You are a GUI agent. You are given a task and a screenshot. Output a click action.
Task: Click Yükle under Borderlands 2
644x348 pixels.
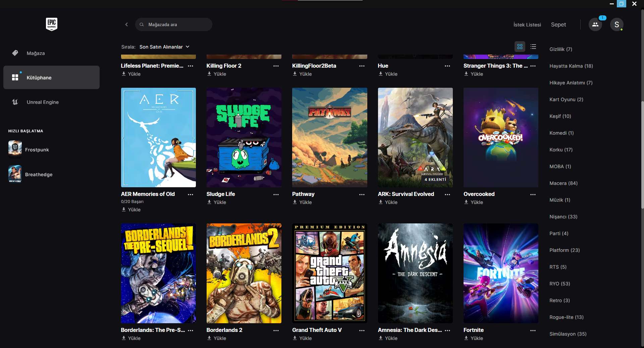(x=217, y=338)
